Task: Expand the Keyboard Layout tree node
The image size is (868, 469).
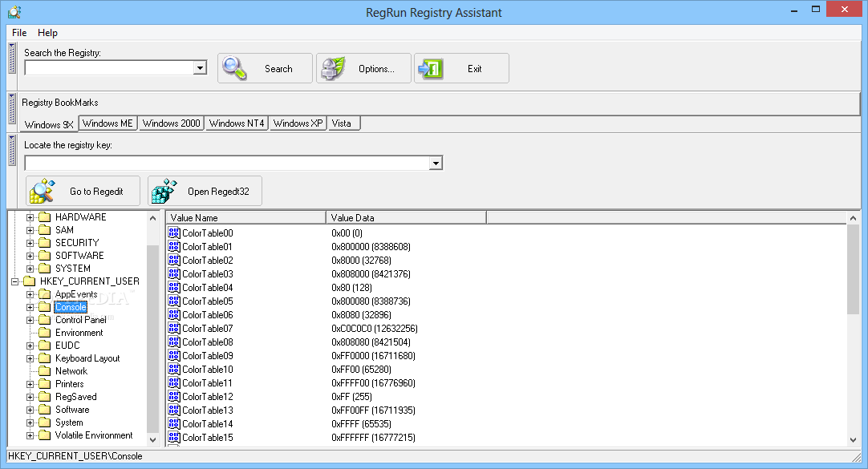Action: tap(30, 358)
